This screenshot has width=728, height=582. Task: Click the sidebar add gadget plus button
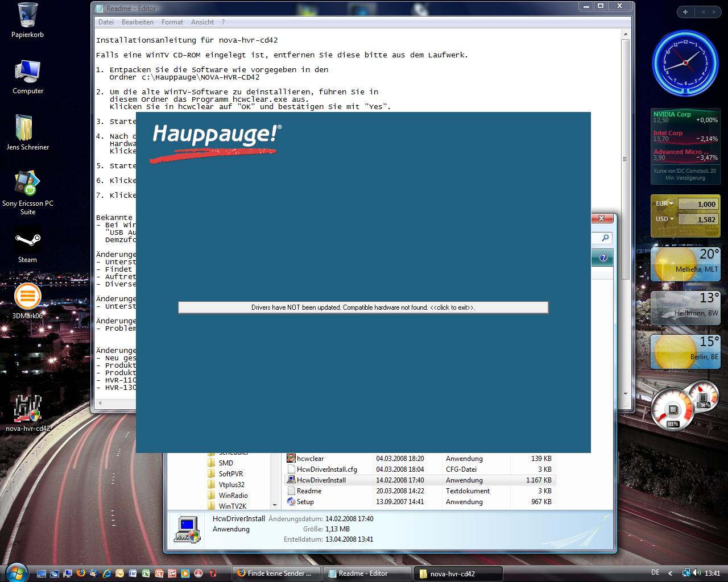[685, 12]
